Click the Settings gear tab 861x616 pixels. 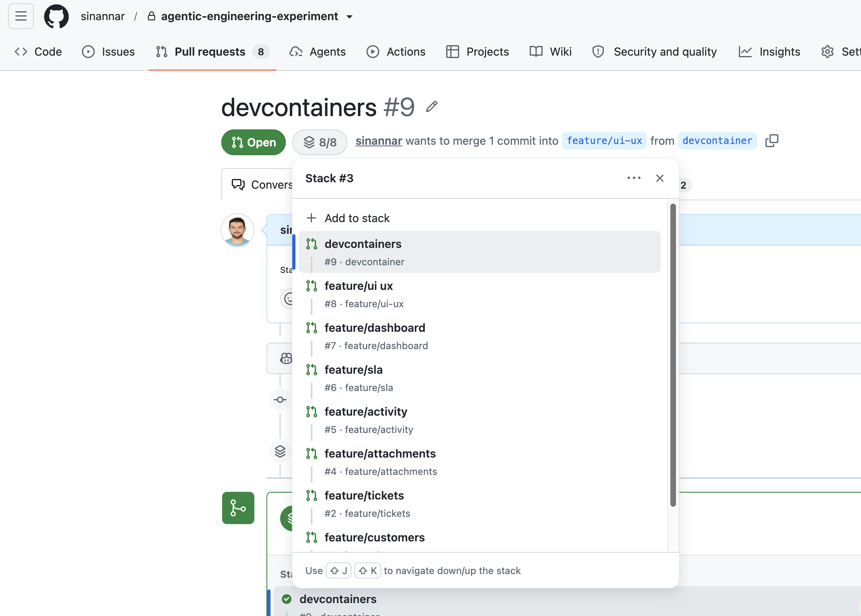coord(840,52)
